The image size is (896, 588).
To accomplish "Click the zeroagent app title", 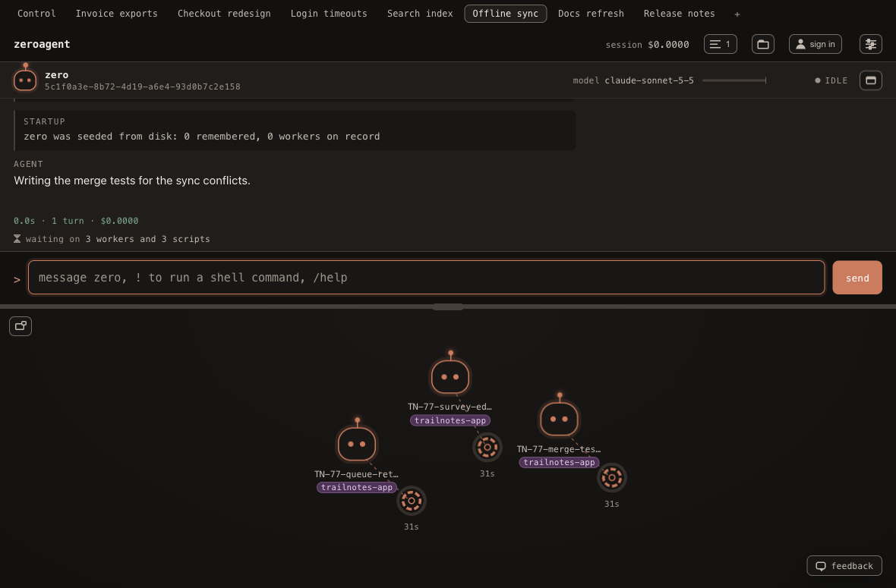I will pos(42,44).
